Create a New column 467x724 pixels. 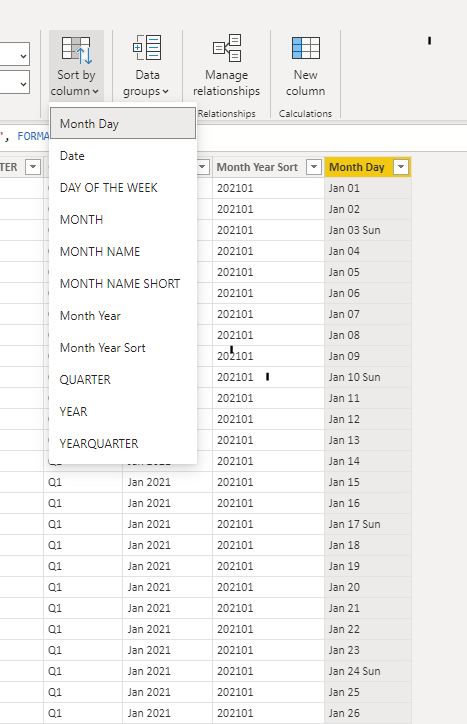pyautogui.click(x=305, y=66)
